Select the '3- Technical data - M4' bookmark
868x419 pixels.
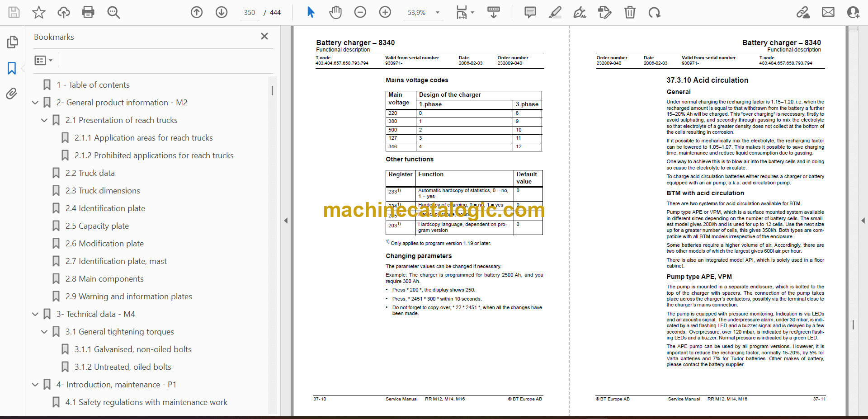(95, 314)
